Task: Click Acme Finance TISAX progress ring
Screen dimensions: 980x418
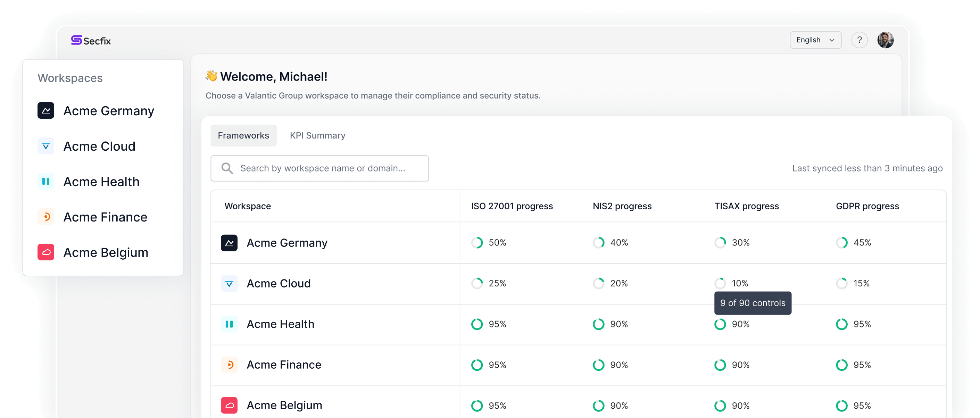Action: [720, 365]
